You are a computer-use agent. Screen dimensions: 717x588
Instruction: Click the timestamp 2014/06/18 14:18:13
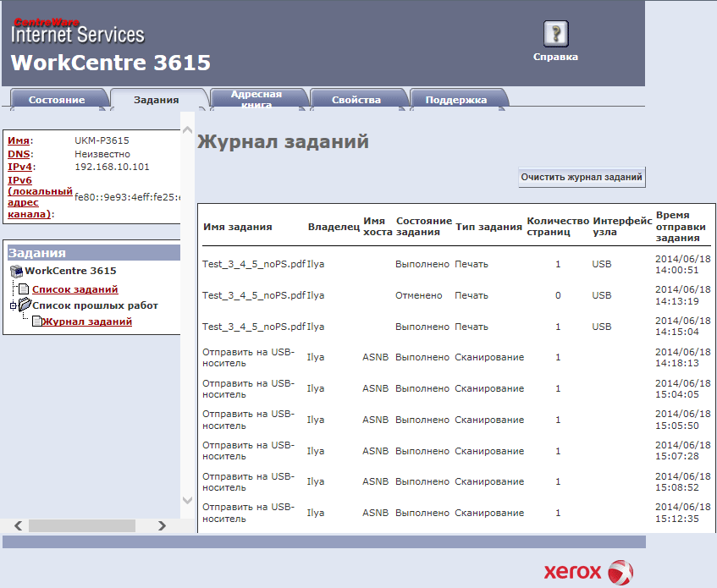click(682, 357)
